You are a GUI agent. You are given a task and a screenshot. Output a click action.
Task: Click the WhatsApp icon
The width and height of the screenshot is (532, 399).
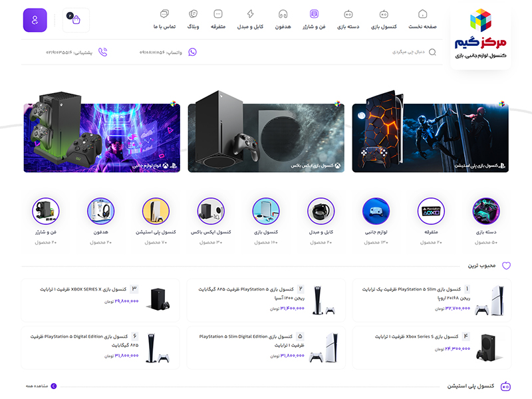(192, 53)
